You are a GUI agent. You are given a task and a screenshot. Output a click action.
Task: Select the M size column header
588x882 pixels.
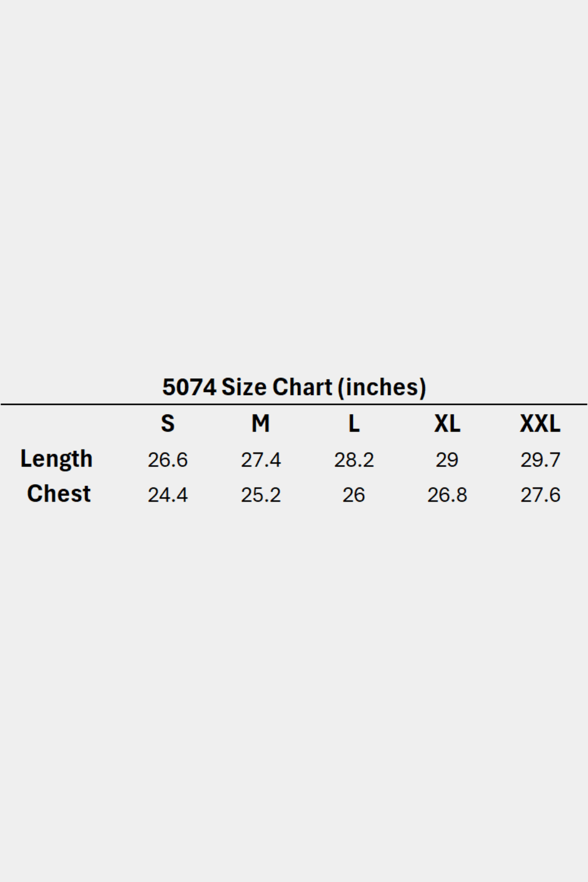(261, 423)
